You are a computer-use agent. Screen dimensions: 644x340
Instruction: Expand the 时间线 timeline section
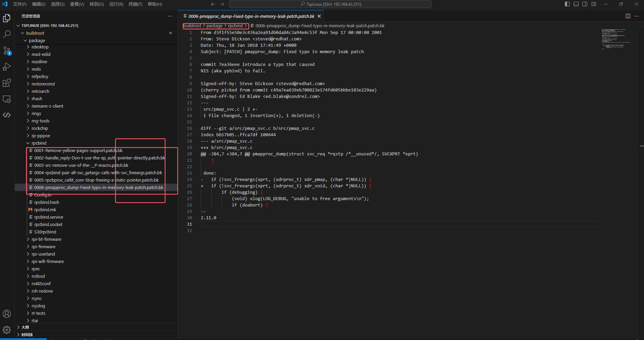click(x=96, y=335)
